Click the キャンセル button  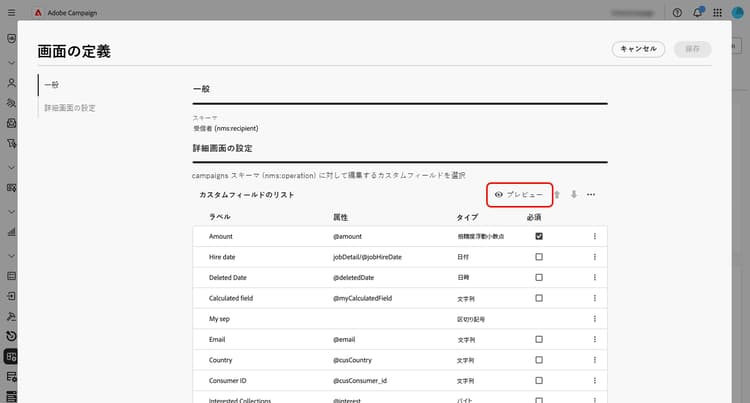[638, 49]
